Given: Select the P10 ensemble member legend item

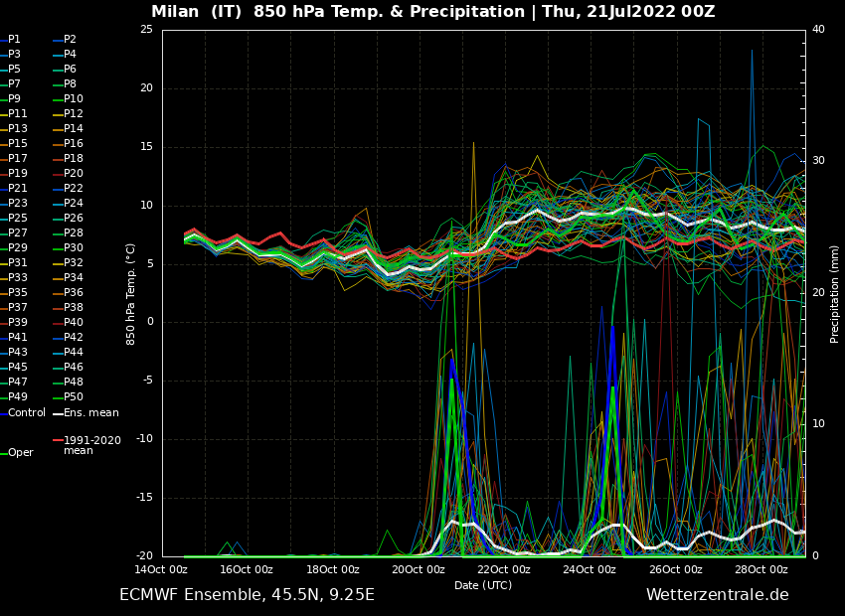Looking at the screenshot, I should [x=73, y=99].
